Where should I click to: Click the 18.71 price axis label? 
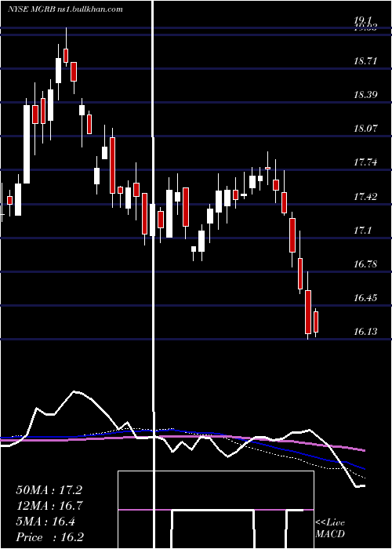366,61
